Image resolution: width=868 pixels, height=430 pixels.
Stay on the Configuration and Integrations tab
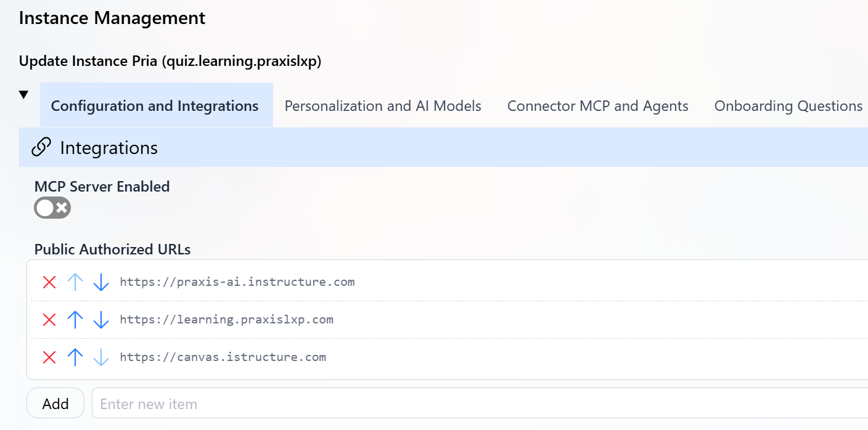[x=155, y=105]
